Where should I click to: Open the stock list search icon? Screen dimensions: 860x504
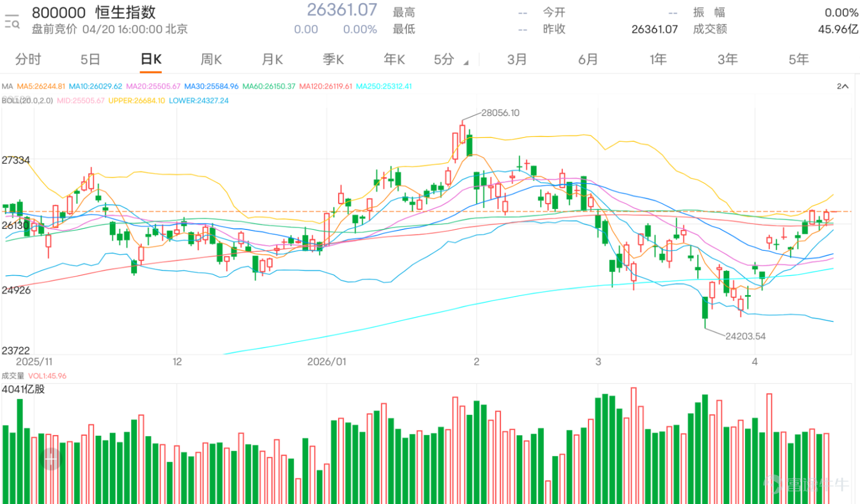pos(12,21)
